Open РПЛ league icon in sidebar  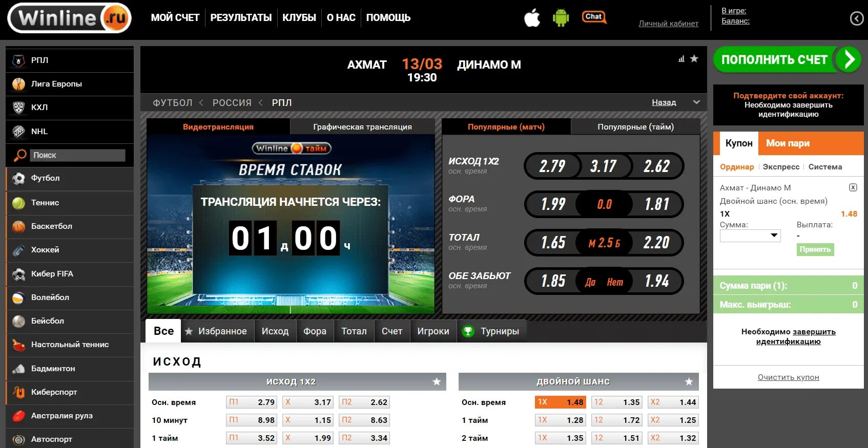coord(19,60)
